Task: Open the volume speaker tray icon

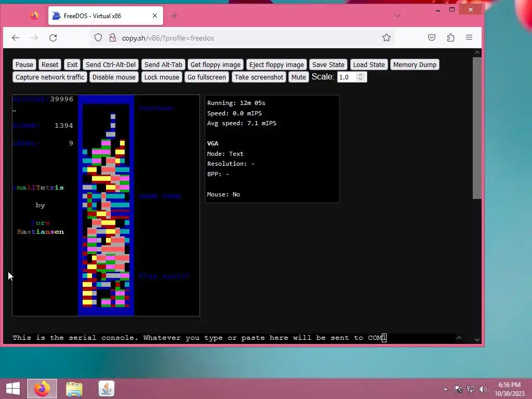Action: click(x=483, y=389)
